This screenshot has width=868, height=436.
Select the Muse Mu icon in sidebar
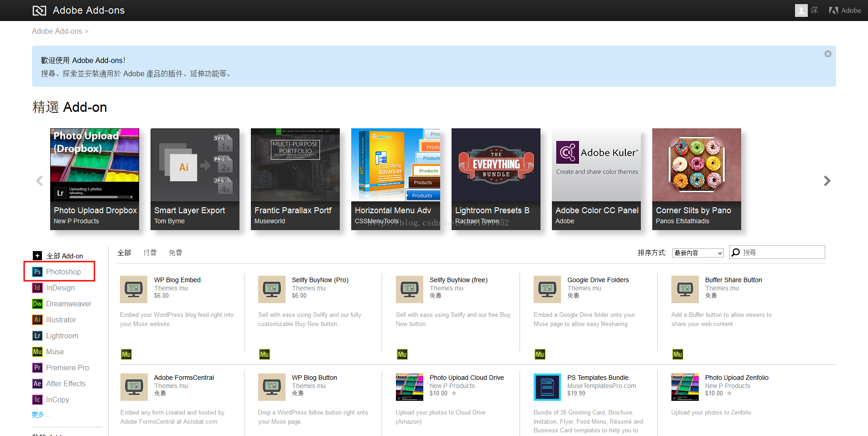(37, 352)
